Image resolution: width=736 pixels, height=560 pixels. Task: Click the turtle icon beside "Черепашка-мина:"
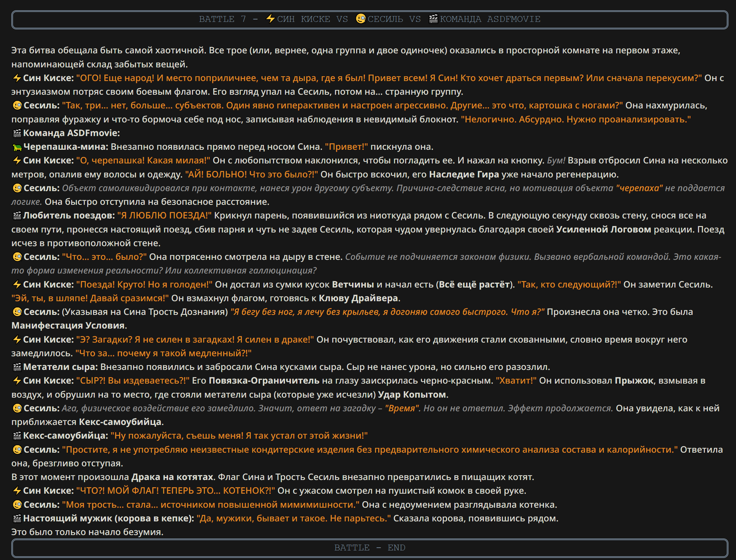[x=17, y=147]
